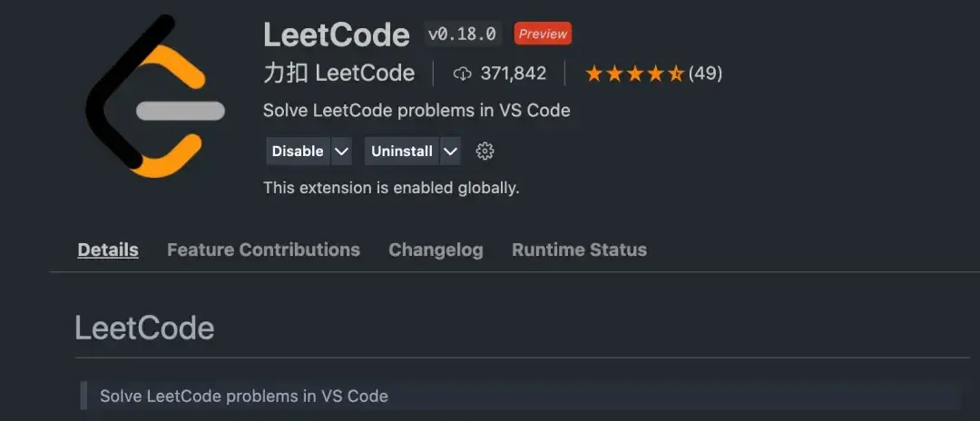Viewport: 980px width, 421px height.
Task: Disable the LeetCode extension
Action: 298,152
